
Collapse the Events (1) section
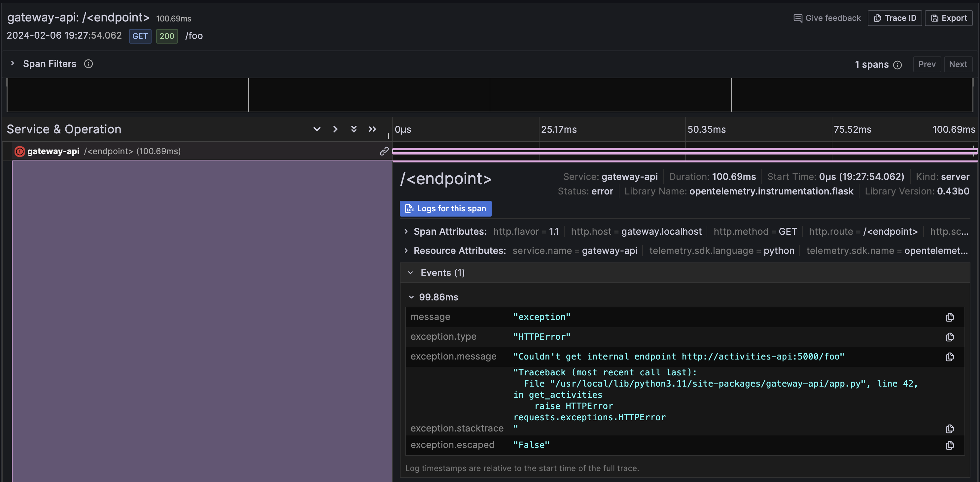pos(410,273)
